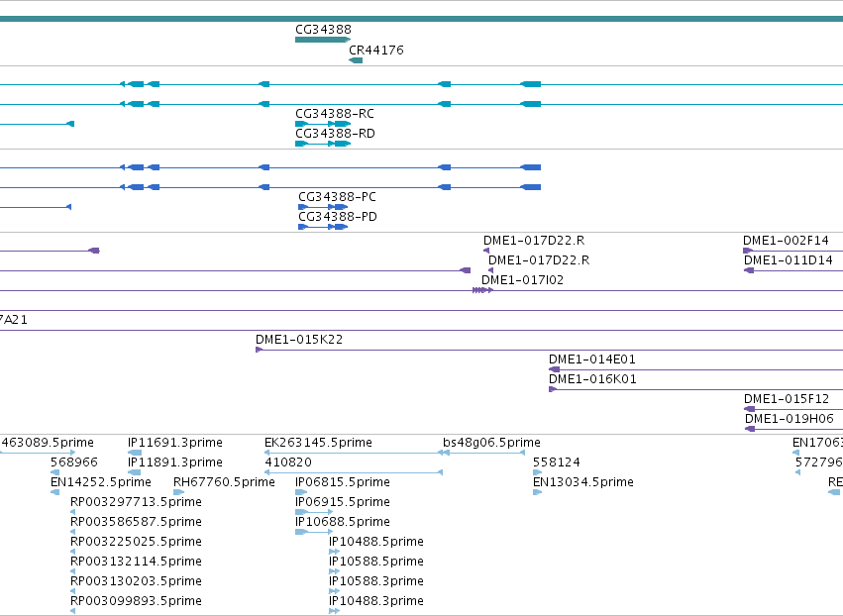The height and width of the screenshot is (616, 843).
Task: Click the DME1-017I02 feature label
Action: (x=522, y=280)
